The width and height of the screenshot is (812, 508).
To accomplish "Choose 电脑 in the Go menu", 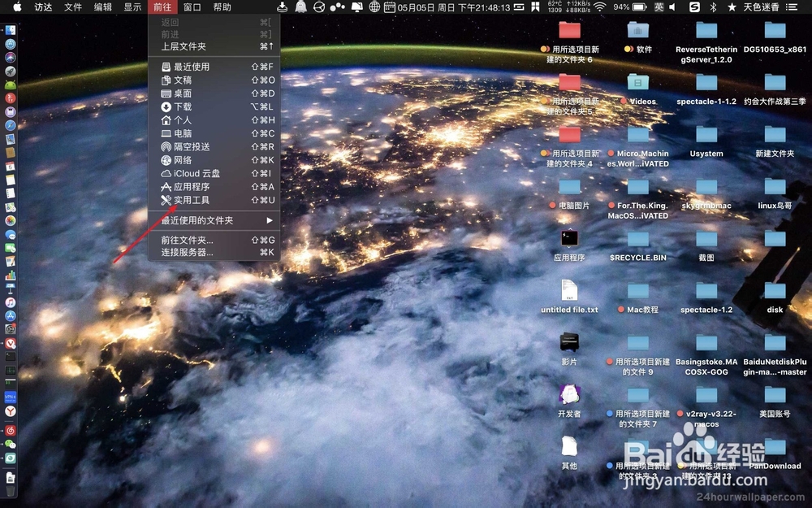I will (x=214, y=133).
